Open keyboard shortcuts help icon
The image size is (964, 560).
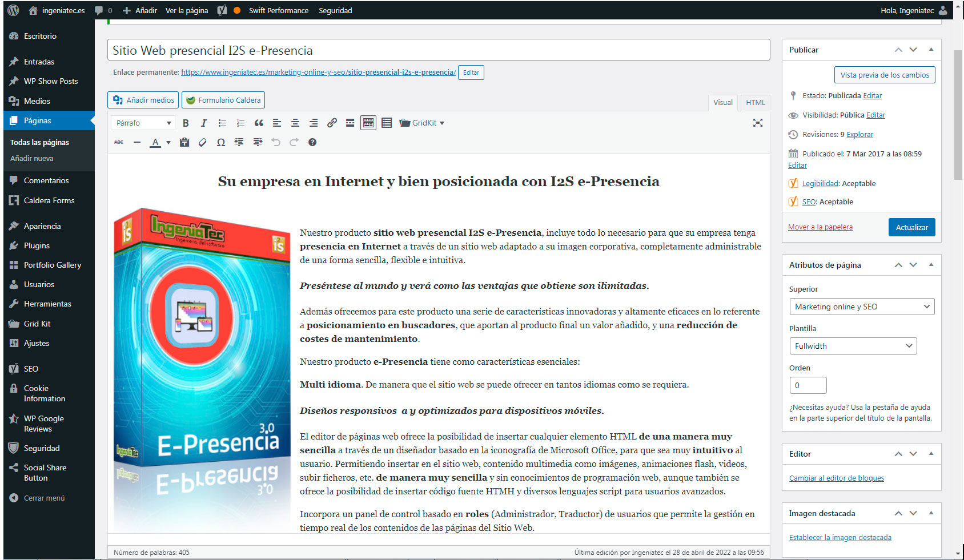point(312,142)
